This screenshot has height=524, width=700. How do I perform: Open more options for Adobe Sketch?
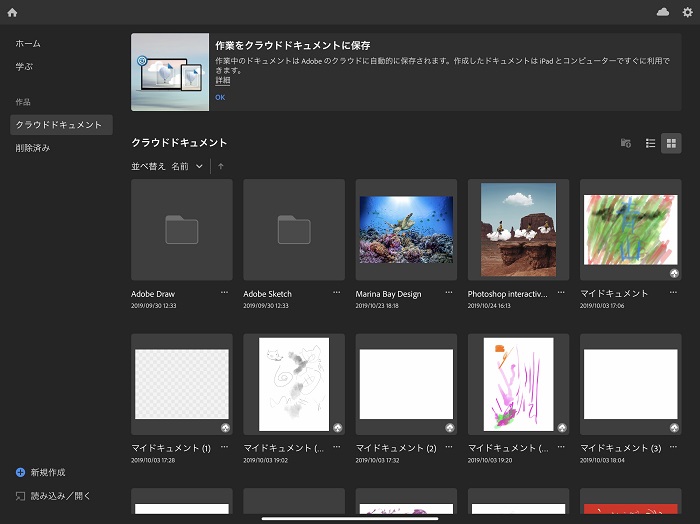click(x=336, y=293)
